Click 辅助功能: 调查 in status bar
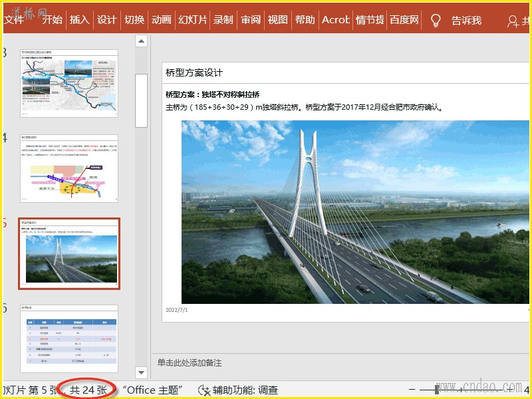The height and width of the screenshot is (399, 532). coord(245,390)
